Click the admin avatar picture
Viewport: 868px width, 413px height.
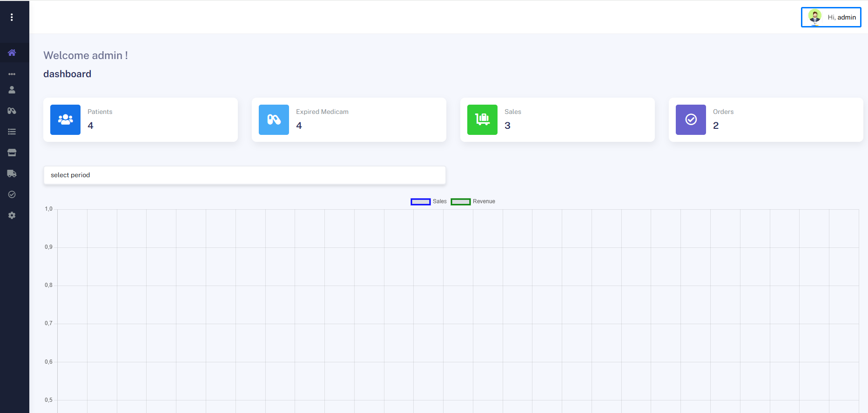pyautogui.click(x=815, y=17)
